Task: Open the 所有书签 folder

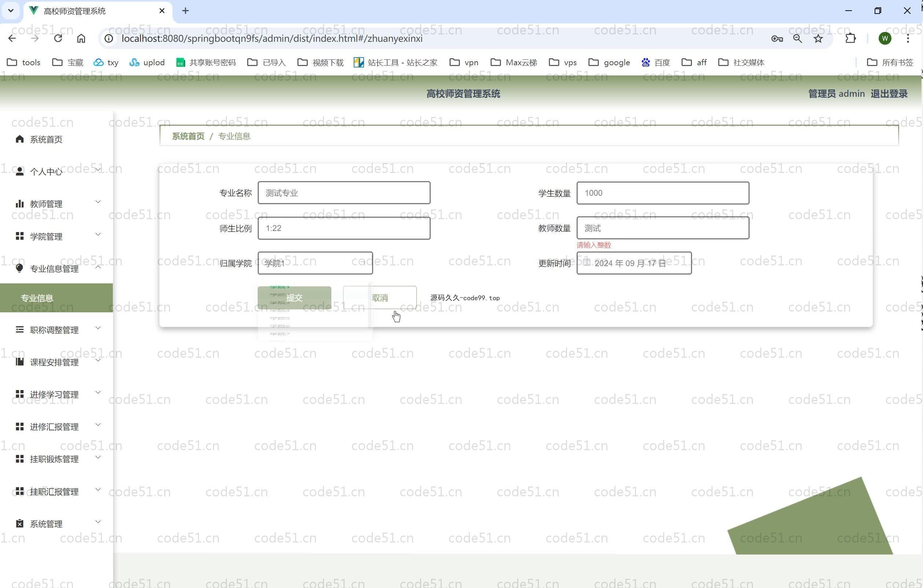Action: pyautogui.click(x=890, y=62)
